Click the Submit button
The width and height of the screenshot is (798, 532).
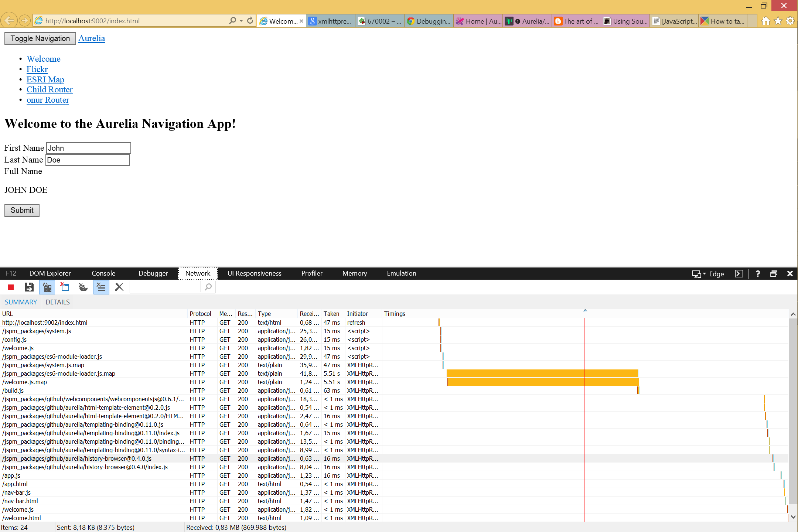[22, 210]
